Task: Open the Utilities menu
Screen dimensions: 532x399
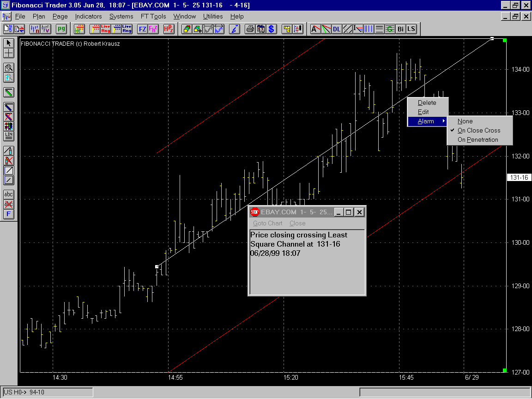Action: 213,16
